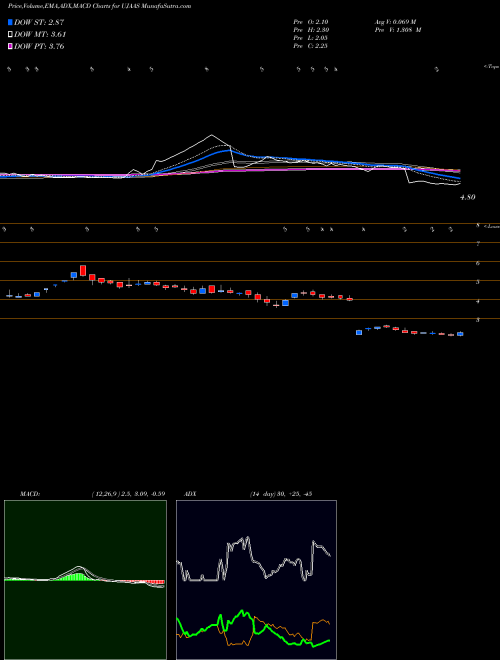Click the magenta DOW PT legend swatch
This screenshot has height=660, width=500.
(x=10, y=46)
